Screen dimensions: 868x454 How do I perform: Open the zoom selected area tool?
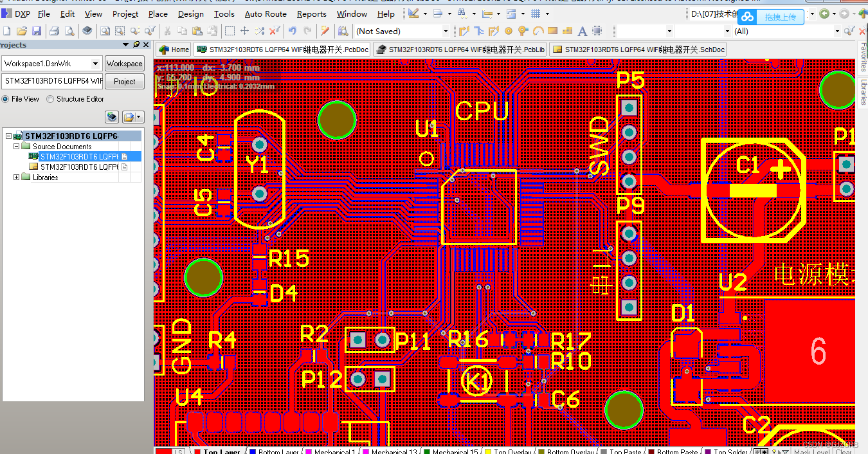click(119, 30)
